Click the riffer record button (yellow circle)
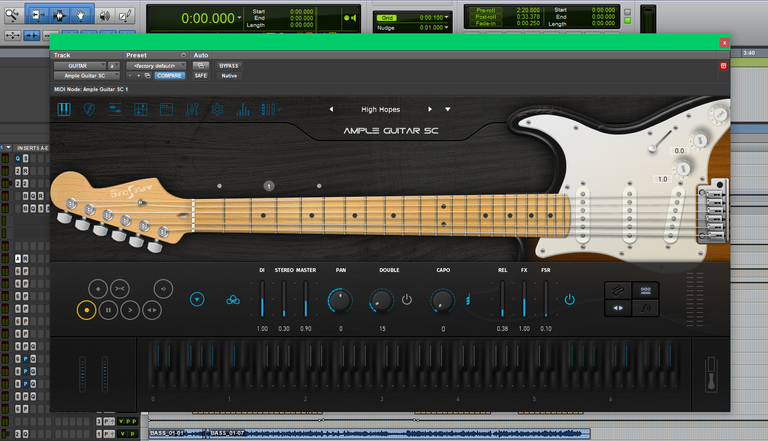The height and width of the screenshot is (441, 768). pyautogui.click(x=87, y=310)
